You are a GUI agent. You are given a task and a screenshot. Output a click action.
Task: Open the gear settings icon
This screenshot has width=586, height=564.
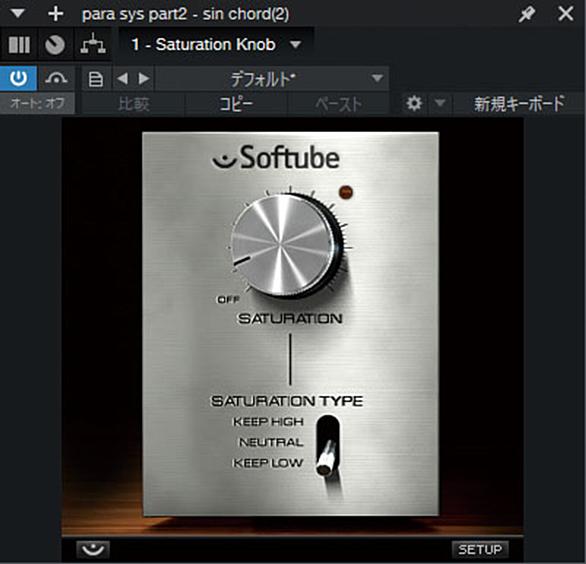point(414,103)
